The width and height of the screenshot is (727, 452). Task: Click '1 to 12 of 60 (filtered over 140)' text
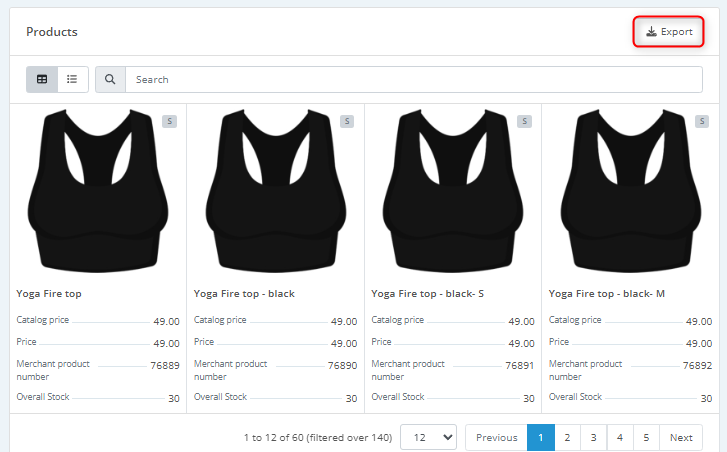click(x=318, y=438)
